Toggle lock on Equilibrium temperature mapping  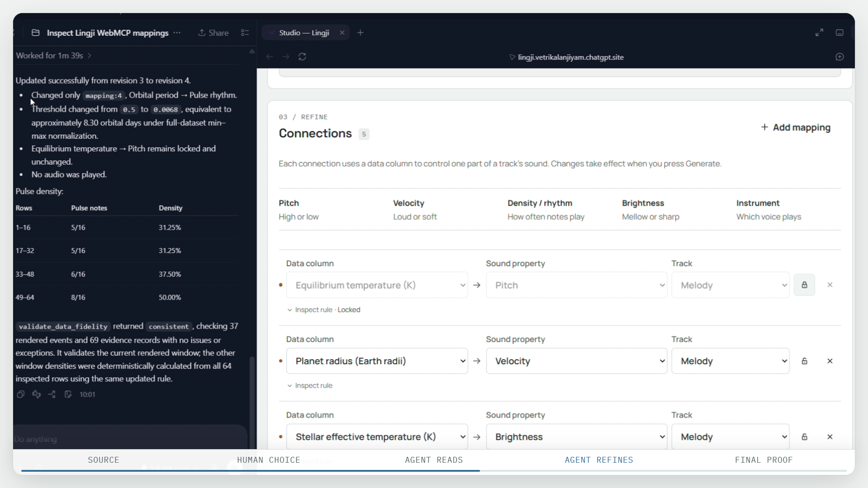(804, 285)
